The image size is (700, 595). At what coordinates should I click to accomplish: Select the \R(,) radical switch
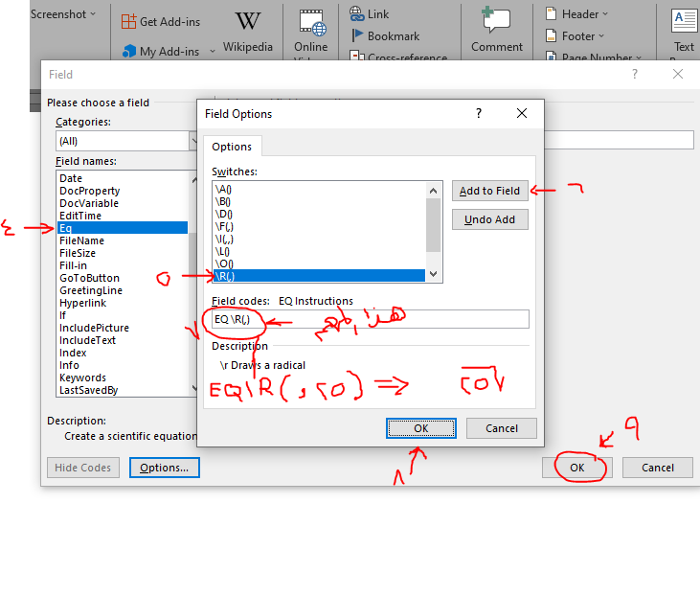click(319, 276)
